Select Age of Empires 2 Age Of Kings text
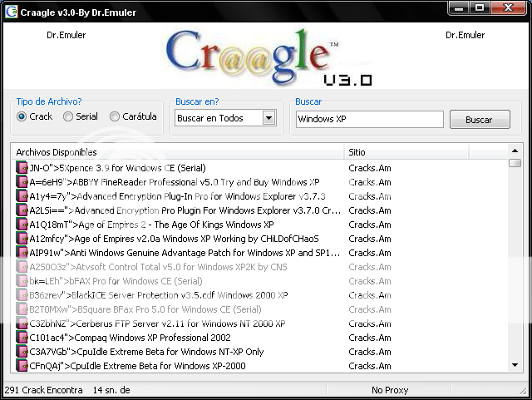 pos(151,225)
